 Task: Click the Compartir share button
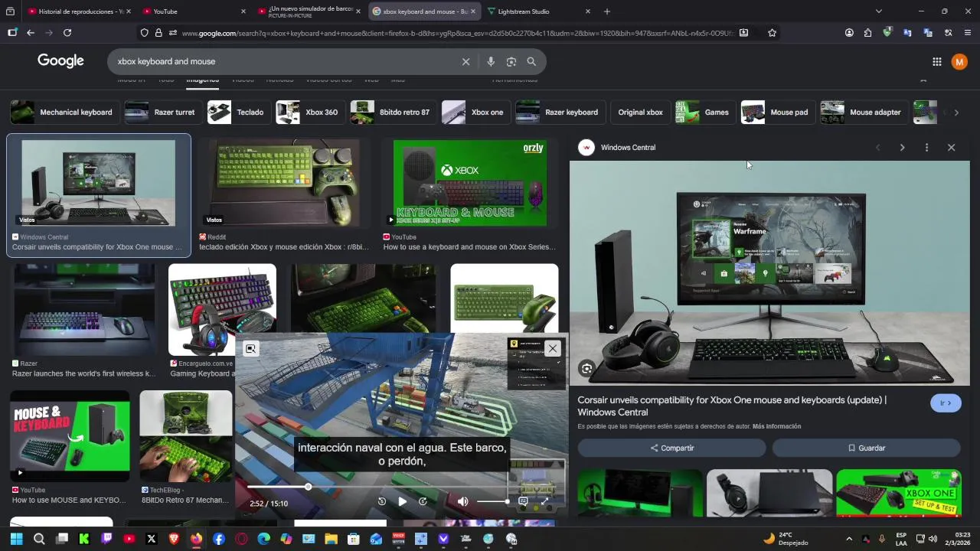pyautogui.click(x=671, y=448)
